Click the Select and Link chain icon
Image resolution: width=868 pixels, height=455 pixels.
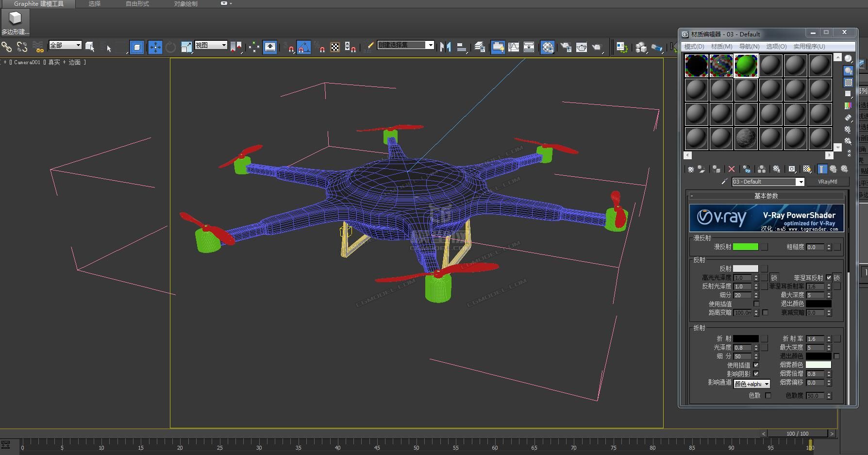7,47
